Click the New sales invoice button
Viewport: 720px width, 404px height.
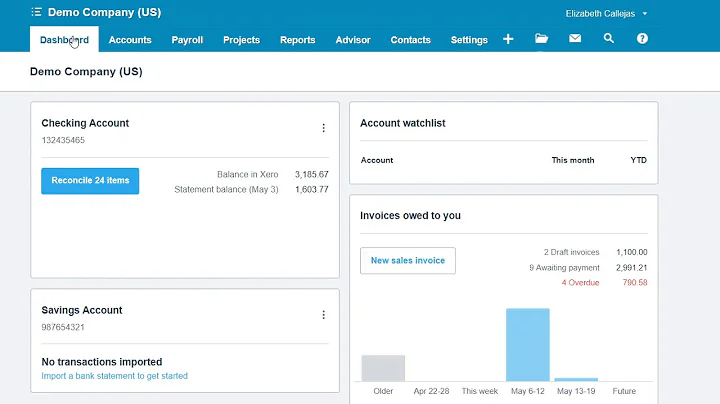[x=408, y=261]
